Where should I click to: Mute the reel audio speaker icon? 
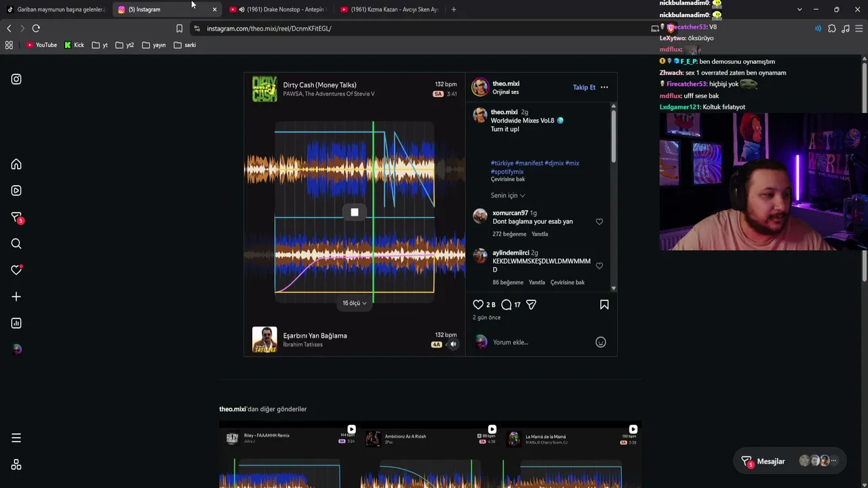coord(453,344)
